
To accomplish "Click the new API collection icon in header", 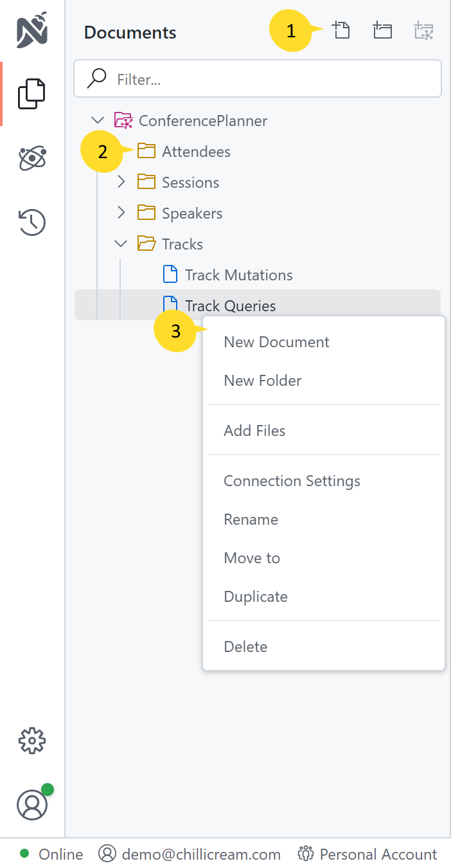I will click(x=424, y=30).
